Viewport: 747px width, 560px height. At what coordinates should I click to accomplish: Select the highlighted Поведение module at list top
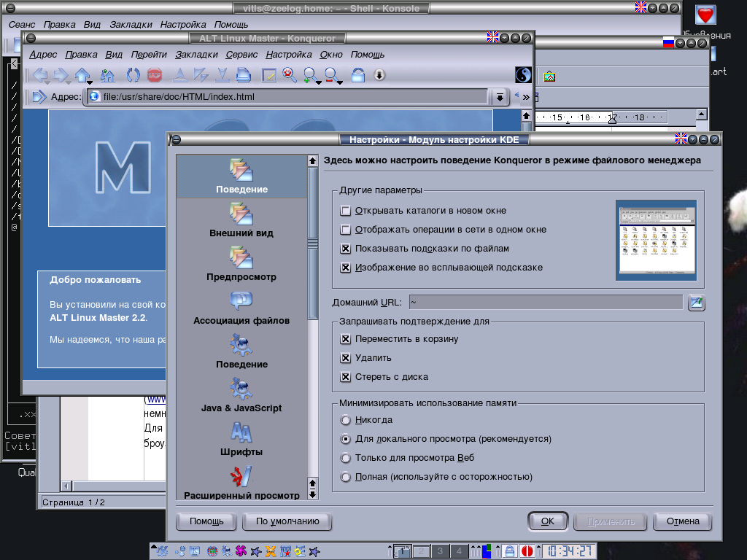(242, 176)
